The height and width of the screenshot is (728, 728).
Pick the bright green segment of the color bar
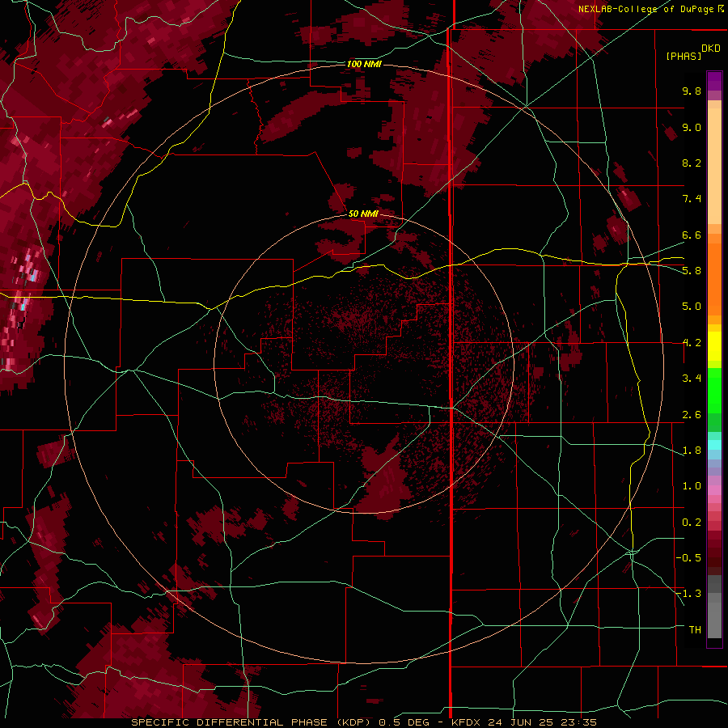(x=714, y=390)
